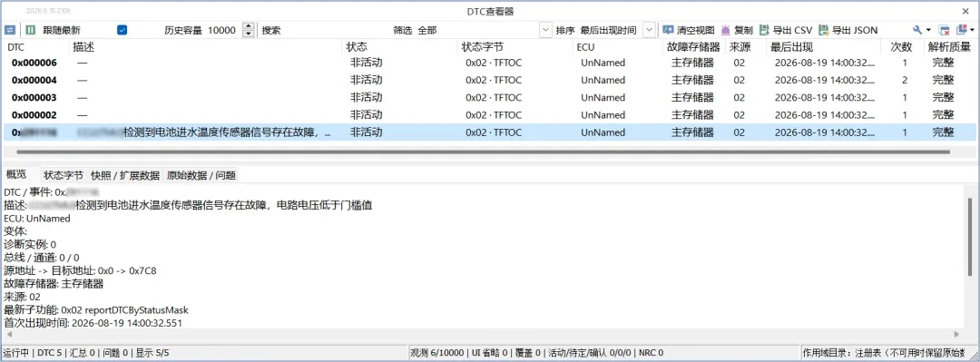Close the DTC查看器 window
The width and height of the screenshot is (980, 362).
(x=965, y=11)
